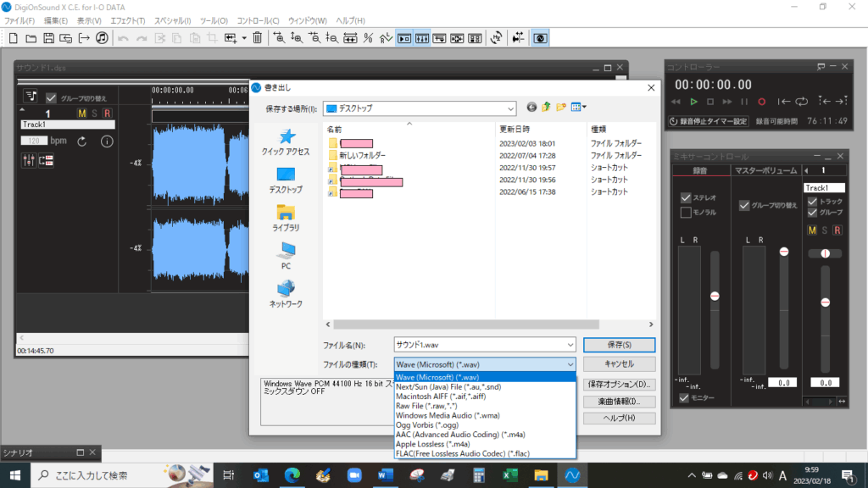Image resolution: width=868 pixels, height=488 pixels.
Task: Click the Track1 info circle icon
Action: click(107, 141)
